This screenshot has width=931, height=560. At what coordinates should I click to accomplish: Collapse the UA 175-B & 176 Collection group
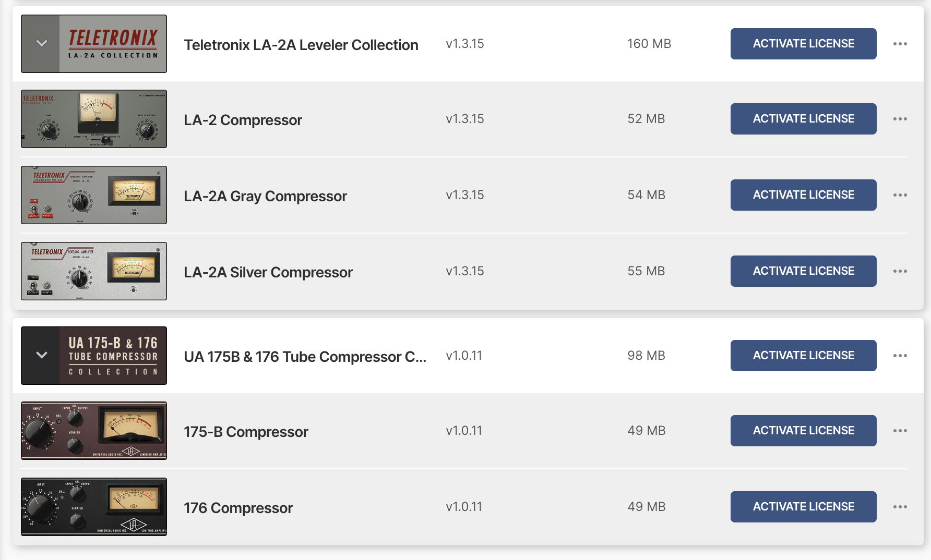pyautogui.click(x=41, y=356)
